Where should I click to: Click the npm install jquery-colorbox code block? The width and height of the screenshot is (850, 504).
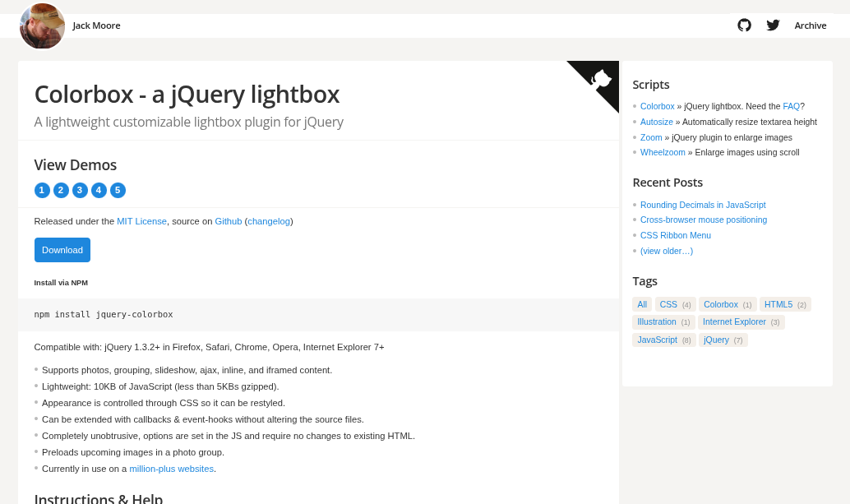pyautogui.click(x=104, y=314)
